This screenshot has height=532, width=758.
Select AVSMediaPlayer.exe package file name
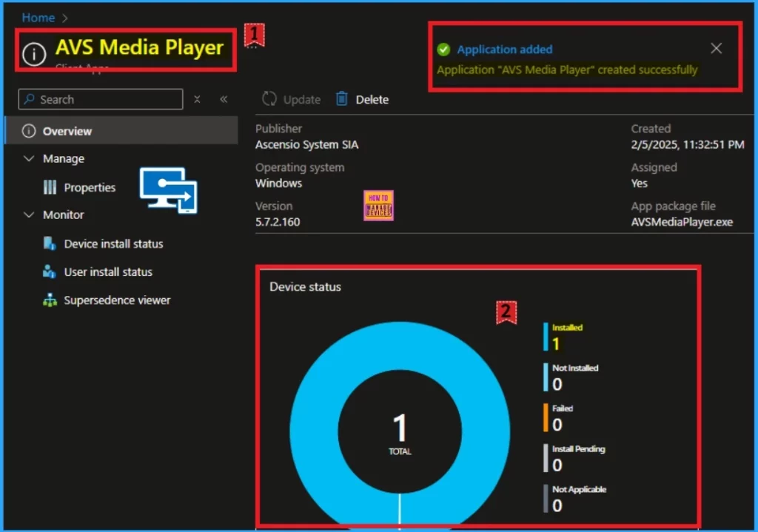[x=682, y=222]
